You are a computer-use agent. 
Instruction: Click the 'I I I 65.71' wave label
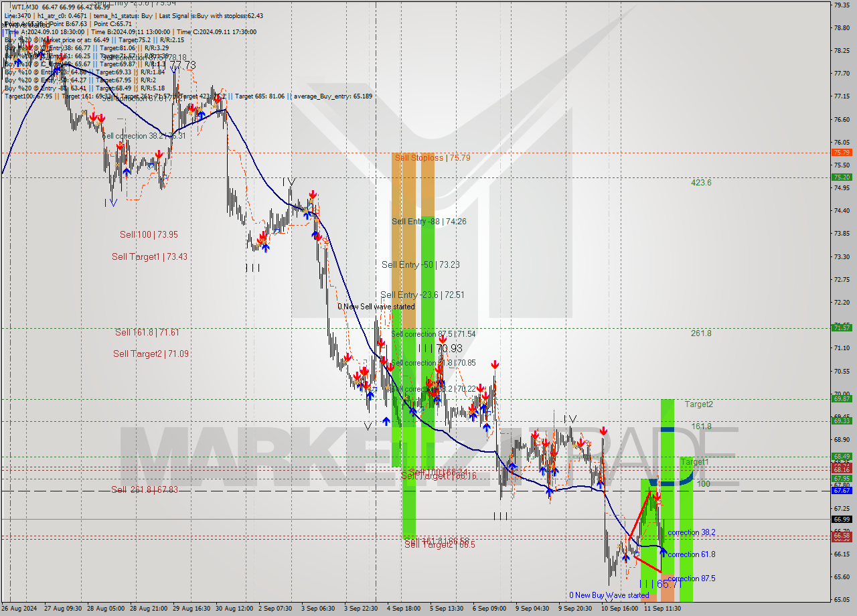click(x=660, y=584)
